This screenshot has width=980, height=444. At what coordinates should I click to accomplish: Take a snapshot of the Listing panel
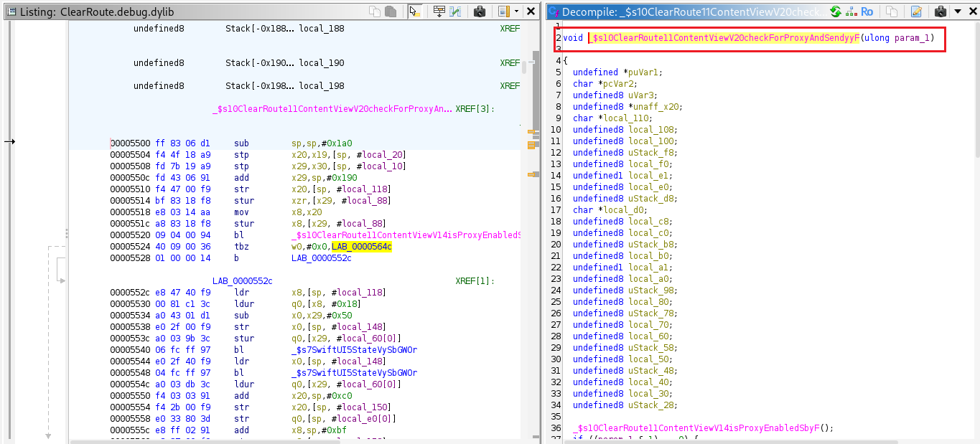point(479,11)
